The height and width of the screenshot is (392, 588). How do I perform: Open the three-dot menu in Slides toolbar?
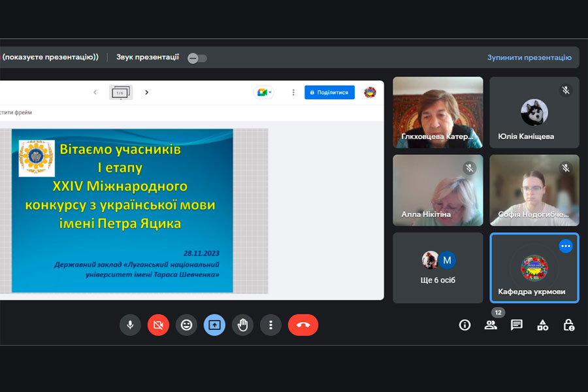293,92
